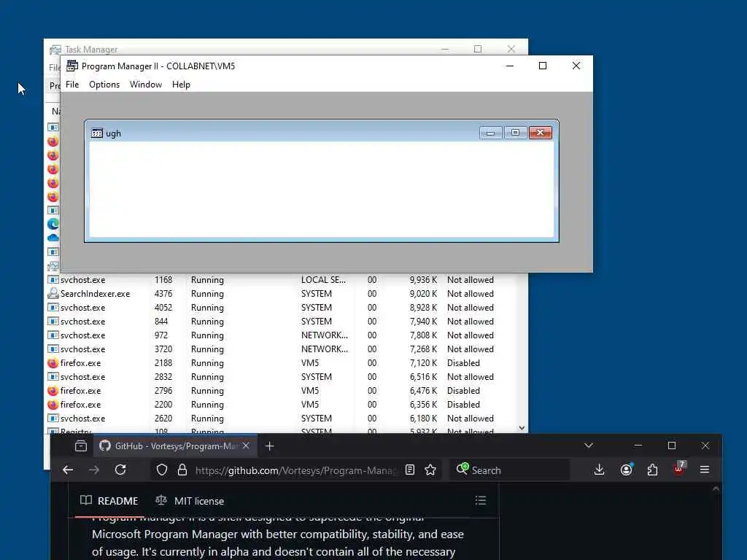
Task: Open the Firefox account icon
Action: pyautogui.click(x=627, y=470)
